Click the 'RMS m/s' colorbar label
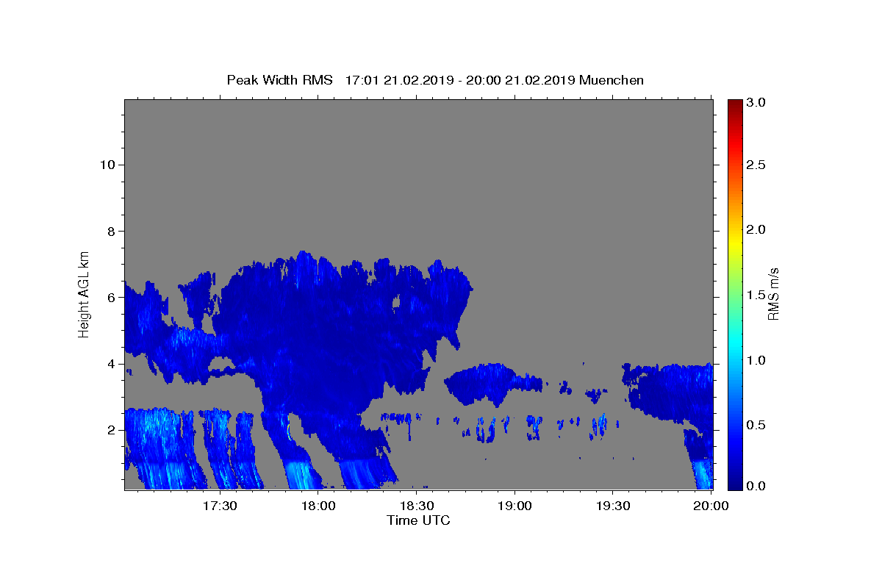This screenshot has height=588, width=882. (x=772, y=293)
